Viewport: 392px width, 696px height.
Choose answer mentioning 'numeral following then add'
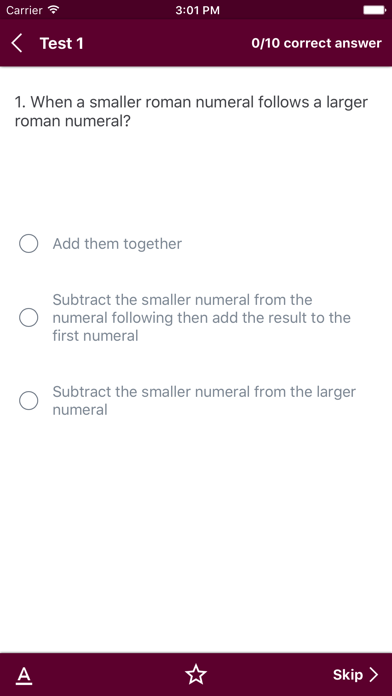202,318
